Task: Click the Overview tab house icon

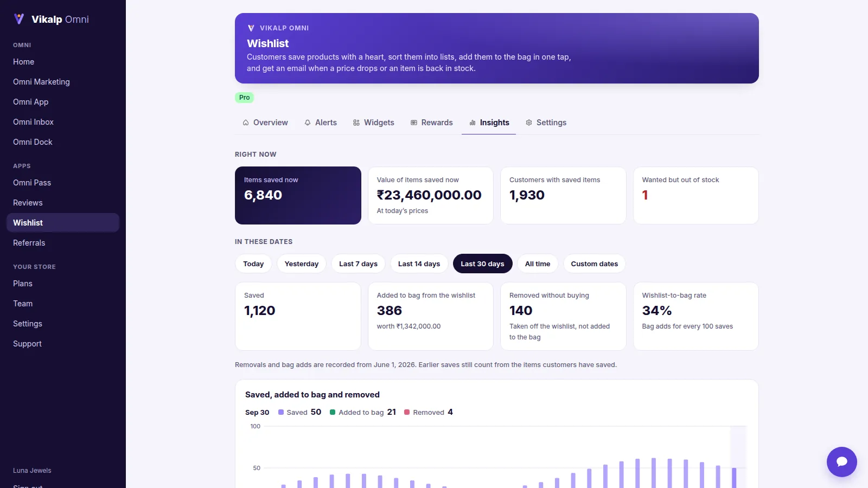Action: (246, 123)
